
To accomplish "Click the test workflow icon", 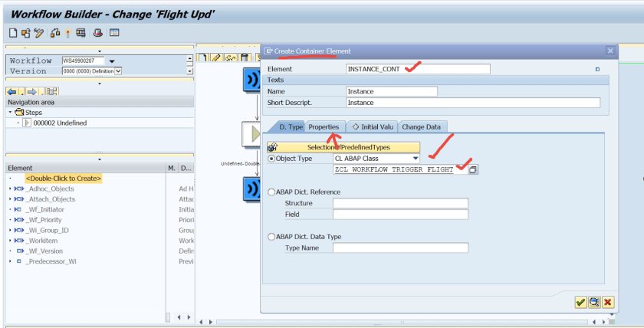I will pyautogui.click(x=80, y=33).
